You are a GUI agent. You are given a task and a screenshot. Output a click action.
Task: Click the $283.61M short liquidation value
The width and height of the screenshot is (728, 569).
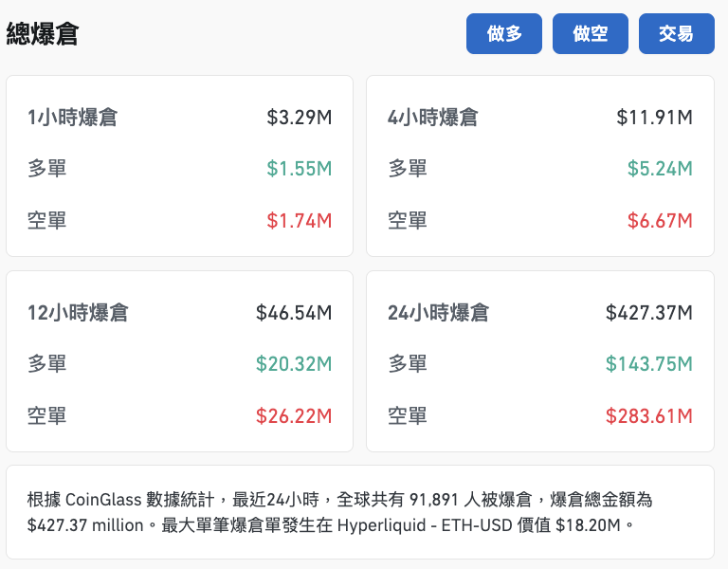[649, 416]
